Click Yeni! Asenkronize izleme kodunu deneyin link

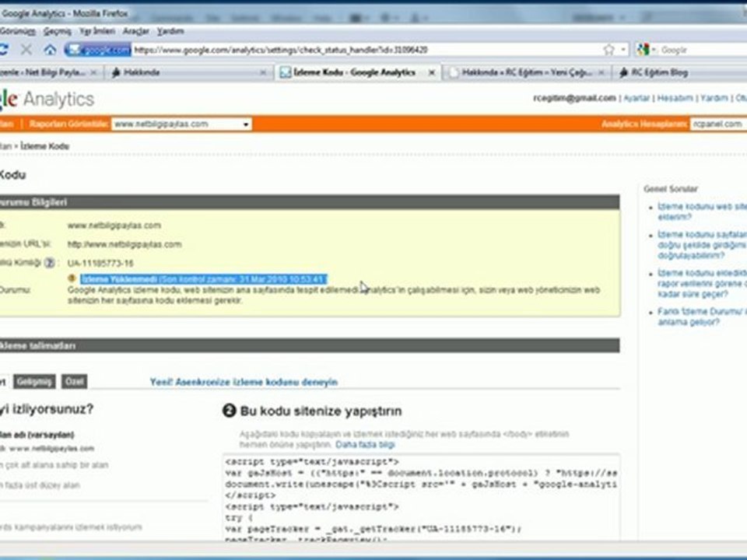[244, 382]
